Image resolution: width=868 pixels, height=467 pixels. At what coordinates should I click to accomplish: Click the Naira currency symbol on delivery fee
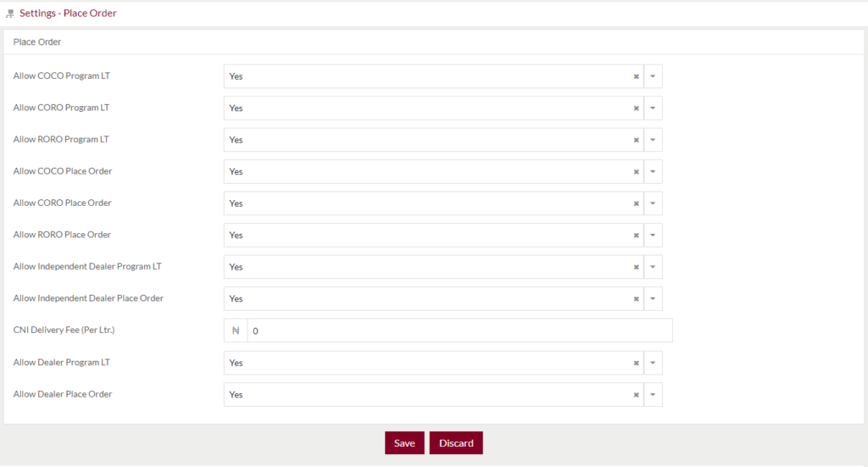[x=236, y=331]
